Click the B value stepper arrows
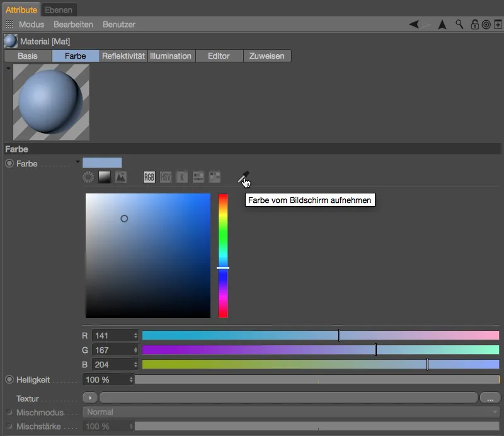This screenshot has width=504, height=436. tap(135, 364)
